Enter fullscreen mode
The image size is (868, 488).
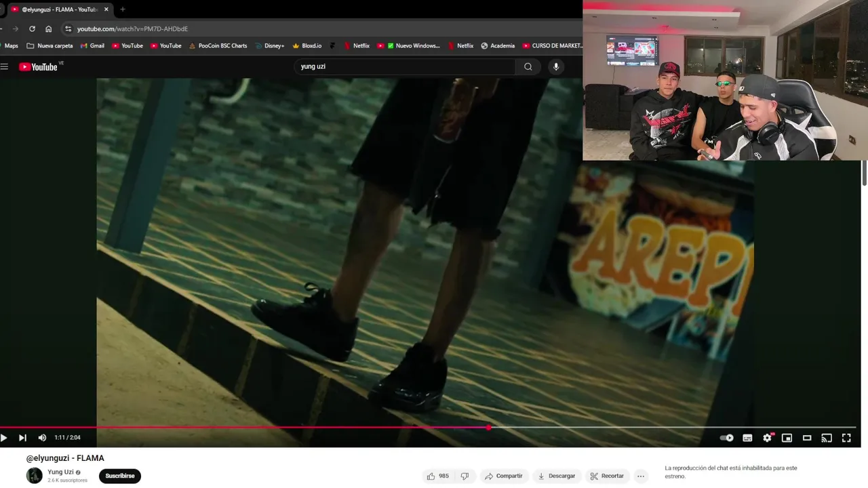pyautogui.click(x=846, y=438)
